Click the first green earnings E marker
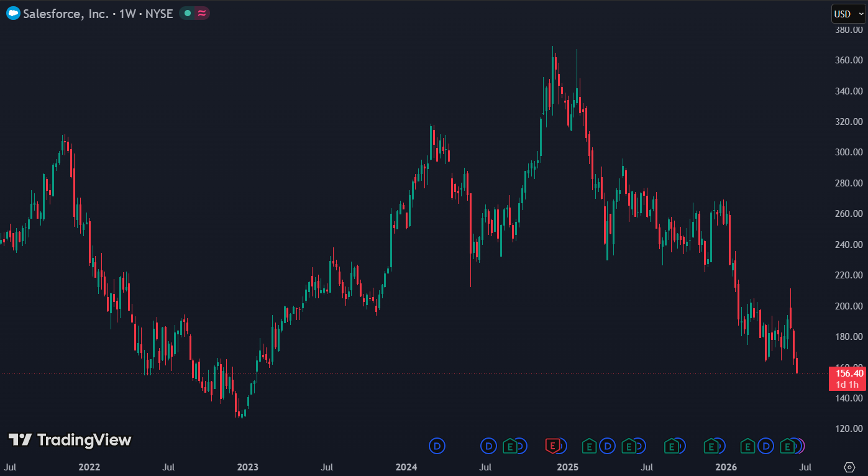868x476 pixels. click(510, 446)
